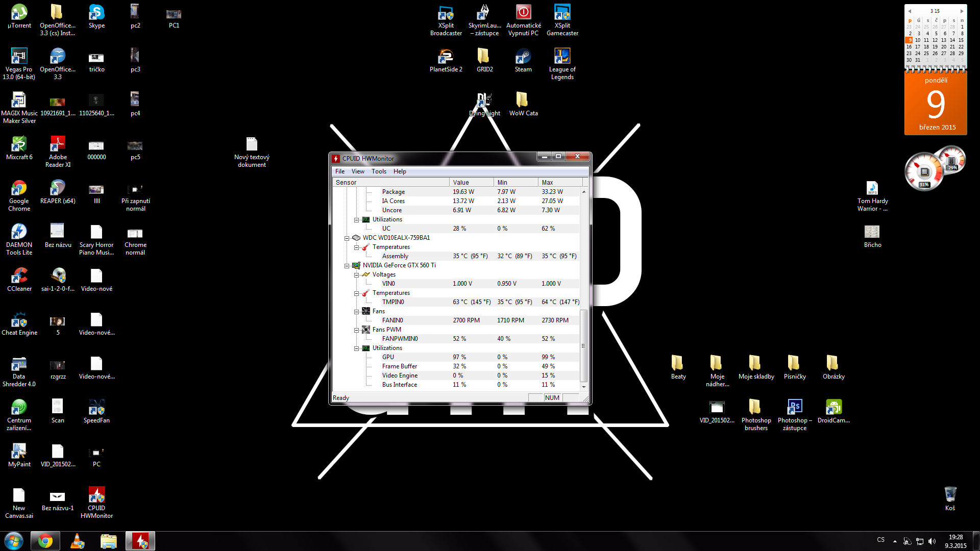Select the DroidCam desktop icon

tap(834, 411)
